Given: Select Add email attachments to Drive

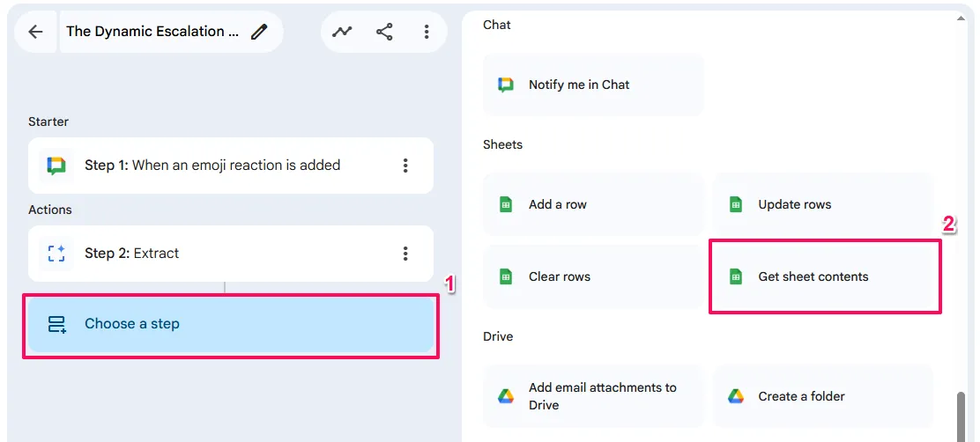Looking at the screenshot, I should pos(593,396).
